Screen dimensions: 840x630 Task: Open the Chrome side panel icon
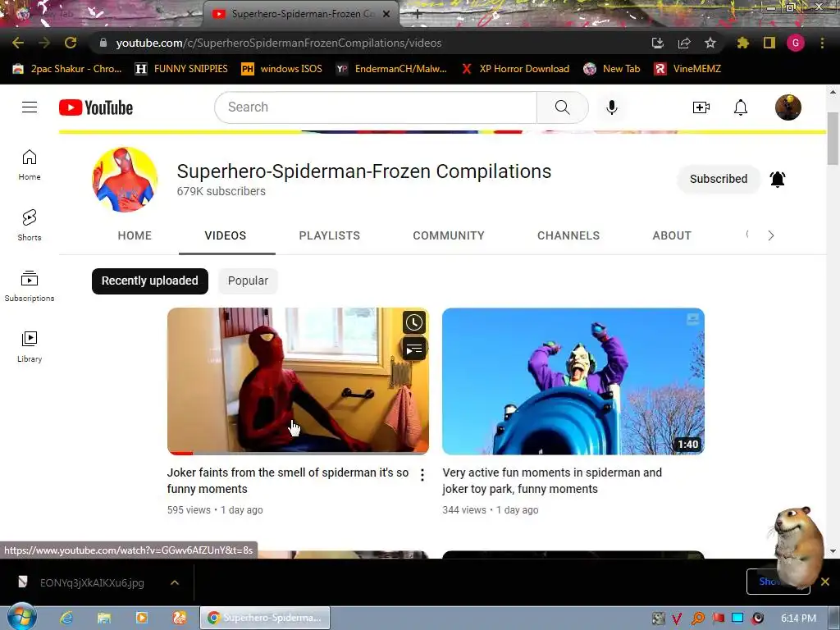pyautogui.click(x=769, y=43)
